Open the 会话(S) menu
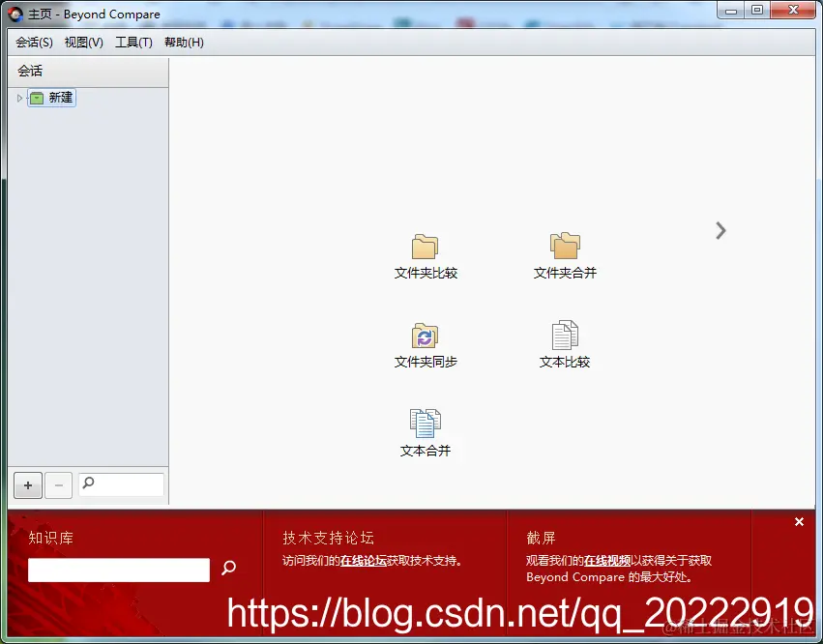This screenshot has height=644, width=823. [x=34, y=43]
